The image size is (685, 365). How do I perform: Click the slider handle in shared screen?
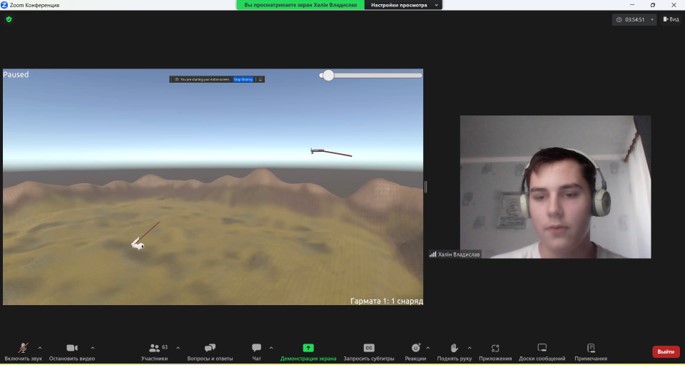tap(329, 76)
